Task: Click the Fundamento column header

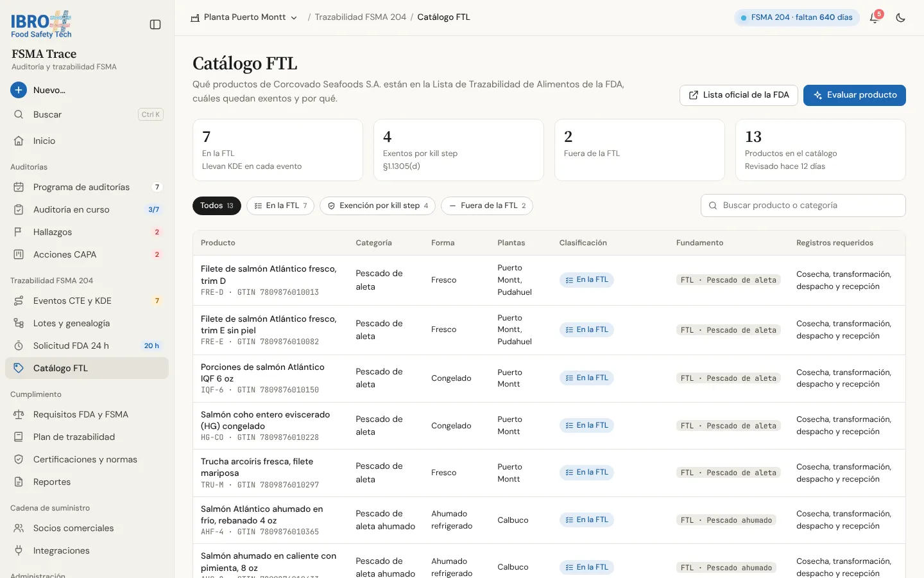Action: tap(699, 243)
